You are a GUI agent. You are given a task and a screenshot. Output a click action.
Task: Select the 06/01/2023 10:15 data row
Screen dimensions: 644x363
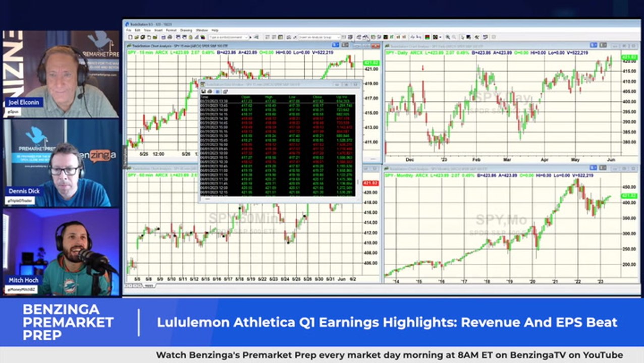(278, 157)
